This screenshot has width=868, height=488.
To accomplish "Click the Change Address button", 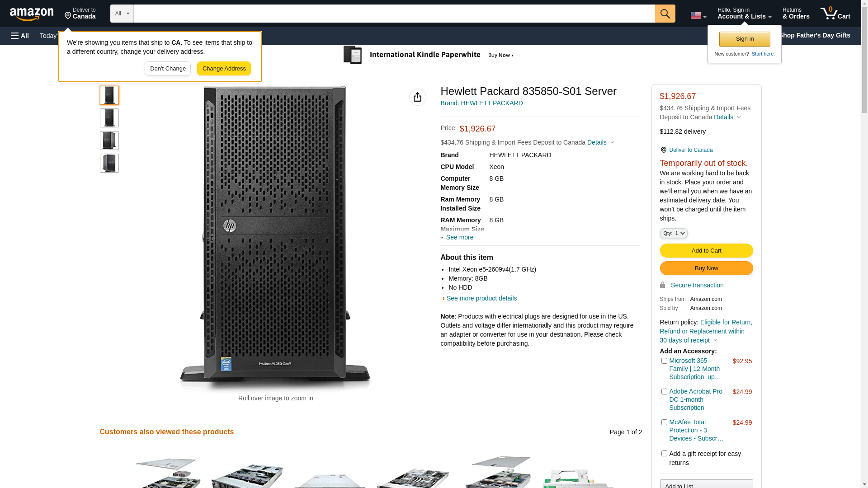I will point(224,69).
